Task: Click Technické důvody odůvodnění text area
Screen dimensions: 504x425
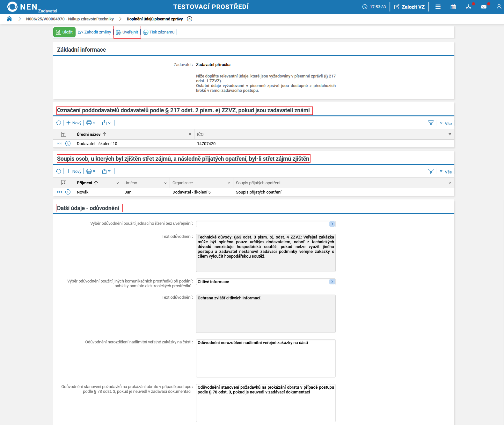Action: click(266, 253)
